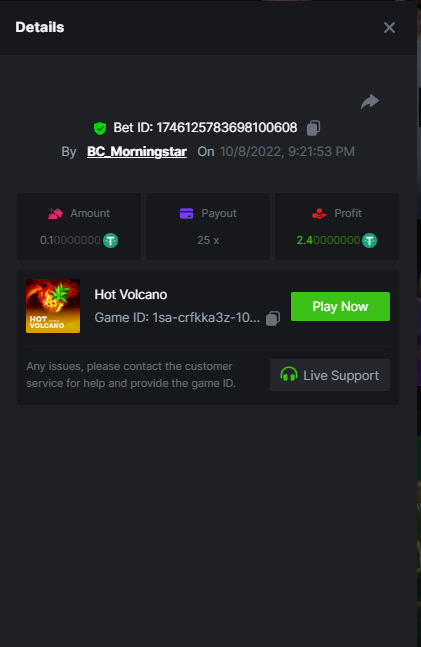Click the Tether coin icon beside Amount

111,240
